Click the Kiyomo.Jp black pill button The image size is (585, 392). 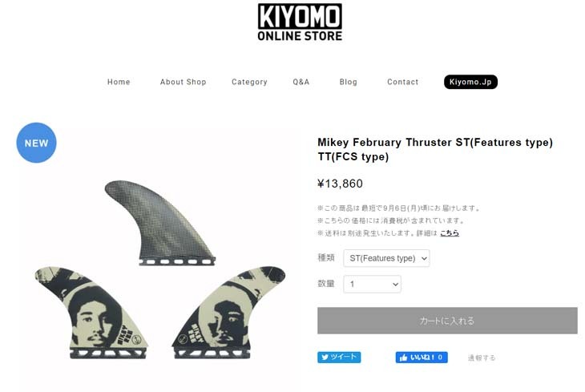point(470,82)
